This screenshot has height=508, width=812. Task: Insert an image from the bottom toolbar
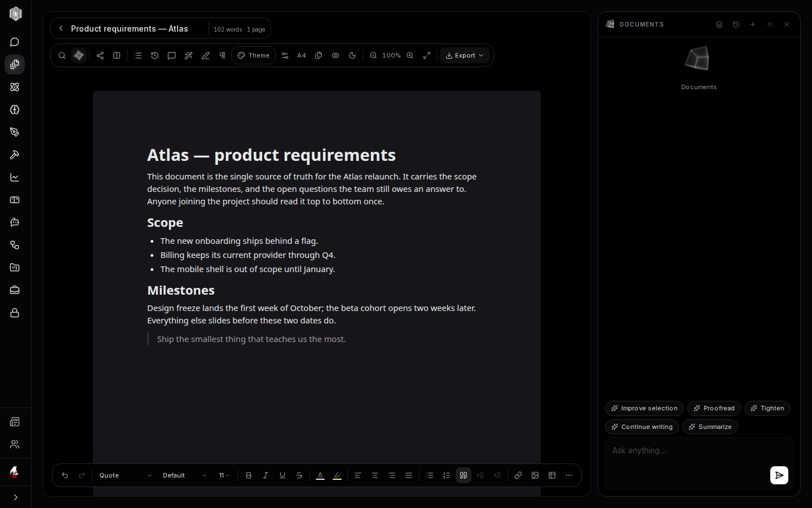point(535,475)
